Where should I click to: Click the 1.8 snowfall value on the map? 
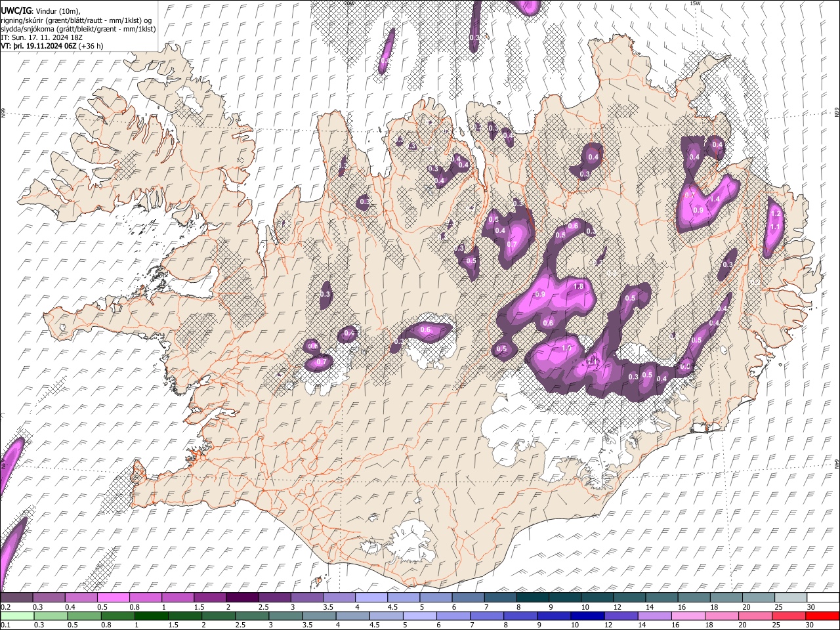click(578, 287)
